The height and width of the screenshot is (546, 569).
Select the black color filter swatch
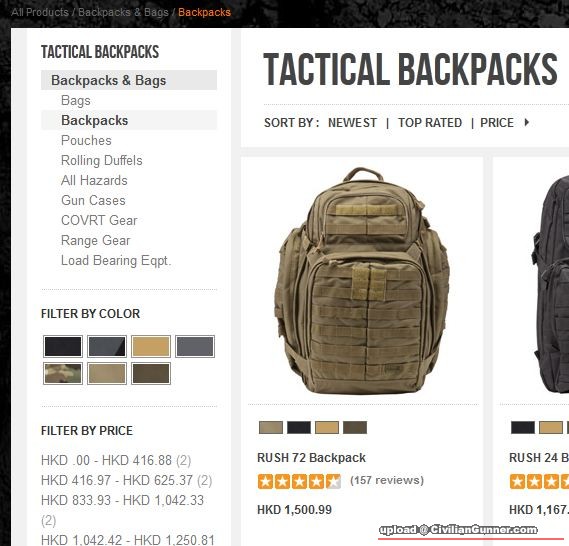click(x=63, y=346)
